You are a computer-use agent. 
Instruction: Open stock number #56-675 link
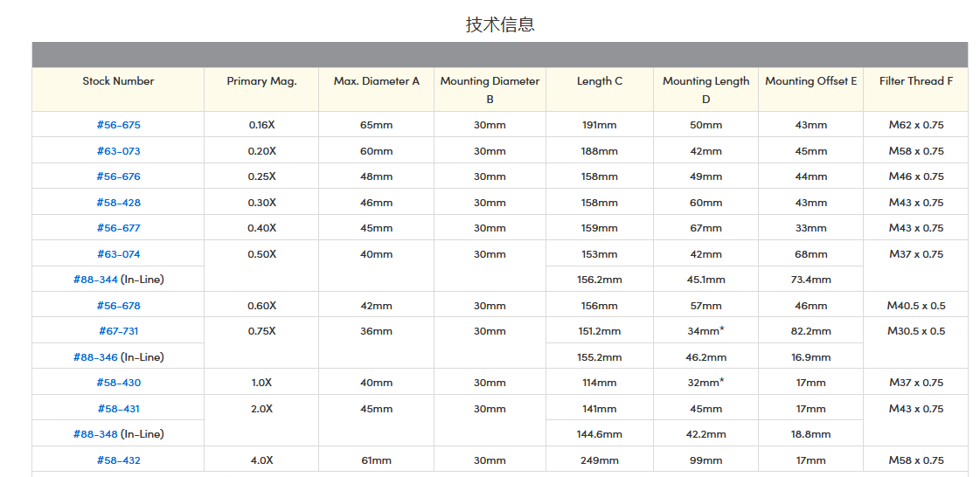(118, 125)
